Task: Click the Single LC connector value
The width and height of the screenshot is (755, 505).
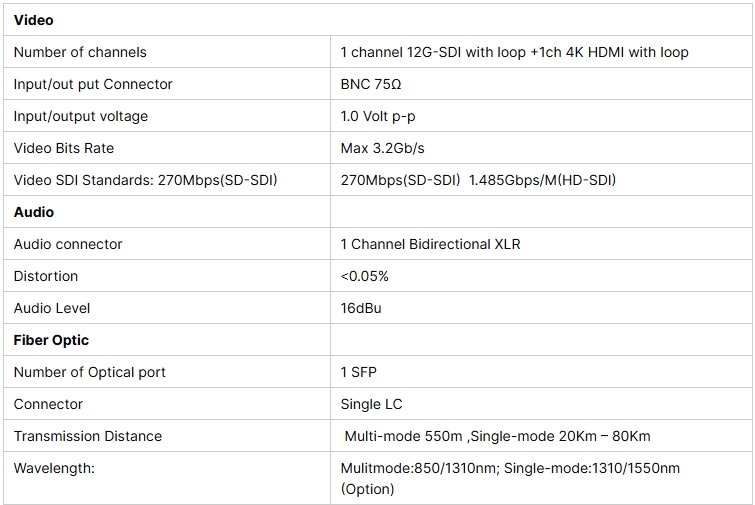Action: 371,404
